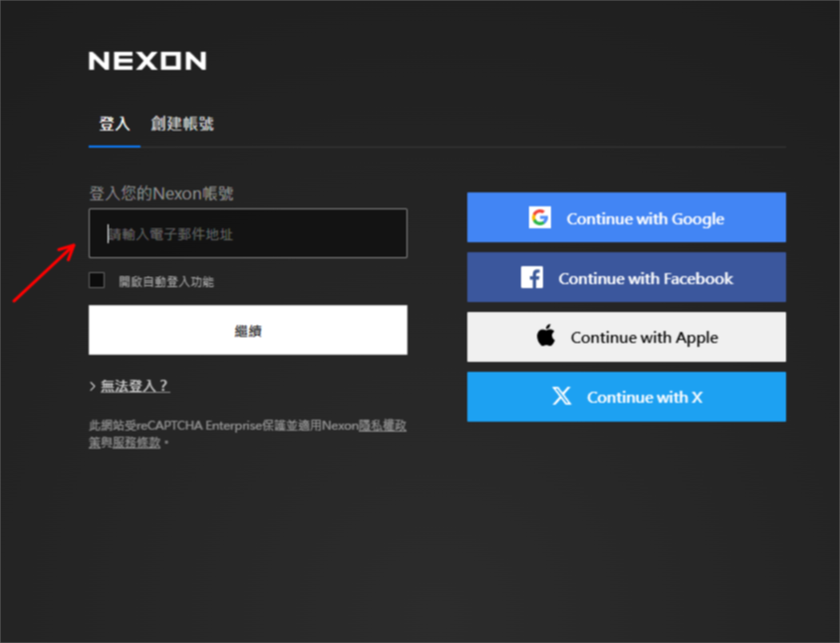
Task: Switch to the 登入 tab
Action: click(115, 125)
